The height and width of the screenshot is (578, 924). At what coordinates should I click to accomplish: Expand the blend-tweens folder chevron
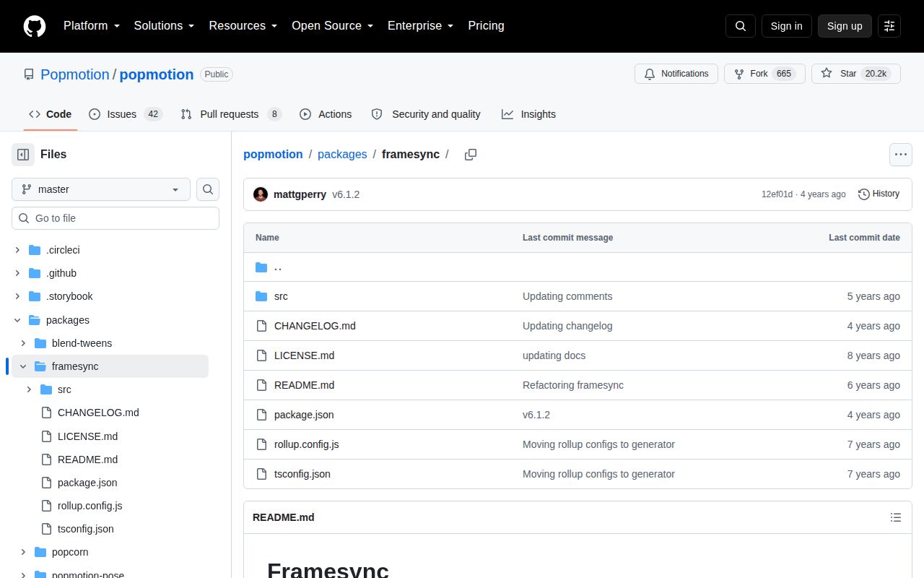point(23,343)
